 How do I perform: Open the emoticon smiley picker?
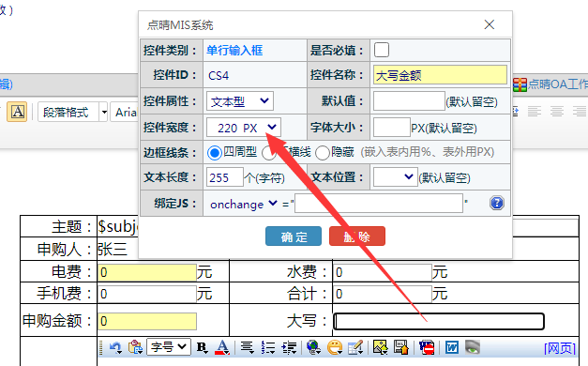335,347
